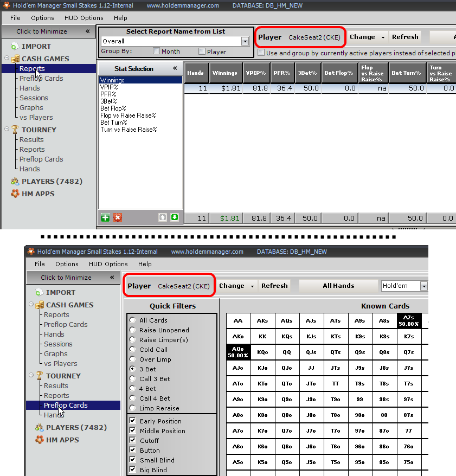456x476 pixels.
Task: Select Bet Turn% in Stat Selection list
Action: coord(113,123)
